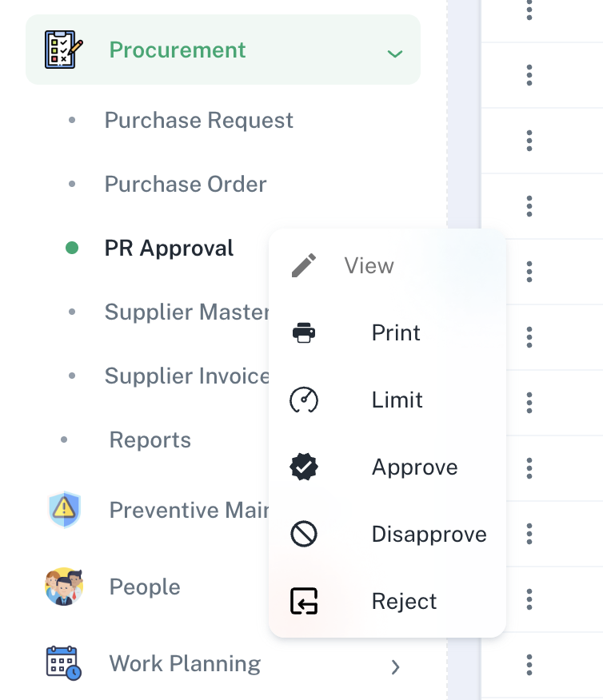Screen dimensions: 603x700
Task: Click the Reject return arrow icon
Action: (304, 601)
